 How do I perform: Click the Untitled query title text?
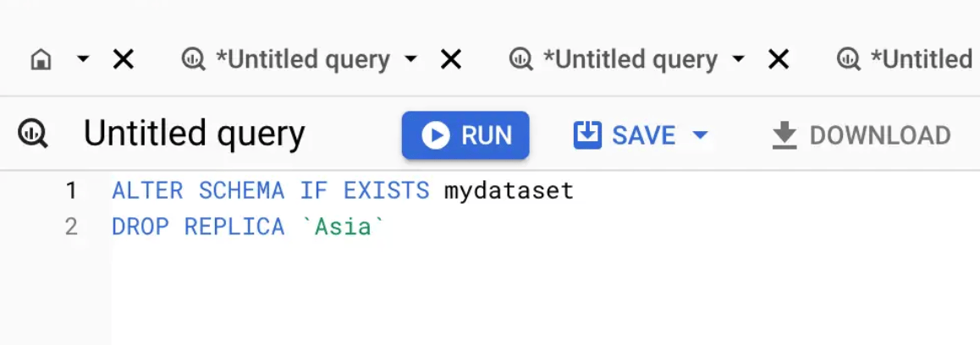tap(195, 134)
